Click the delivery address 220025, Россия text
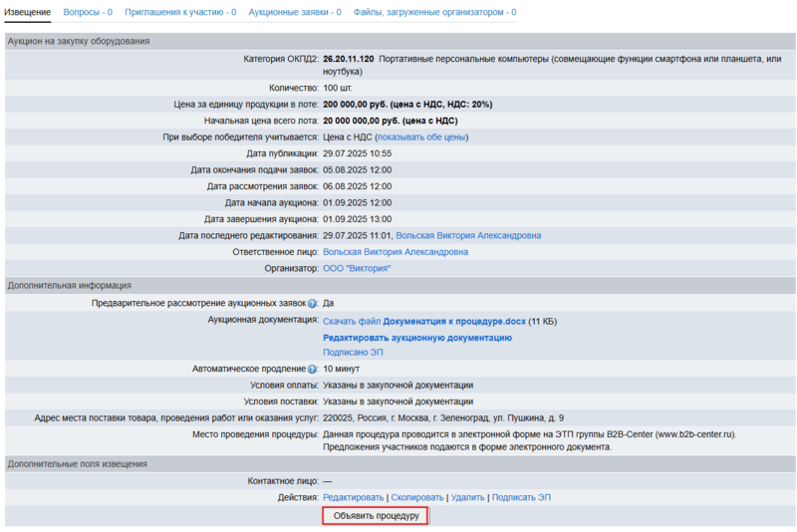This screenshot has width=797, height=532. (x=443, y=418)
